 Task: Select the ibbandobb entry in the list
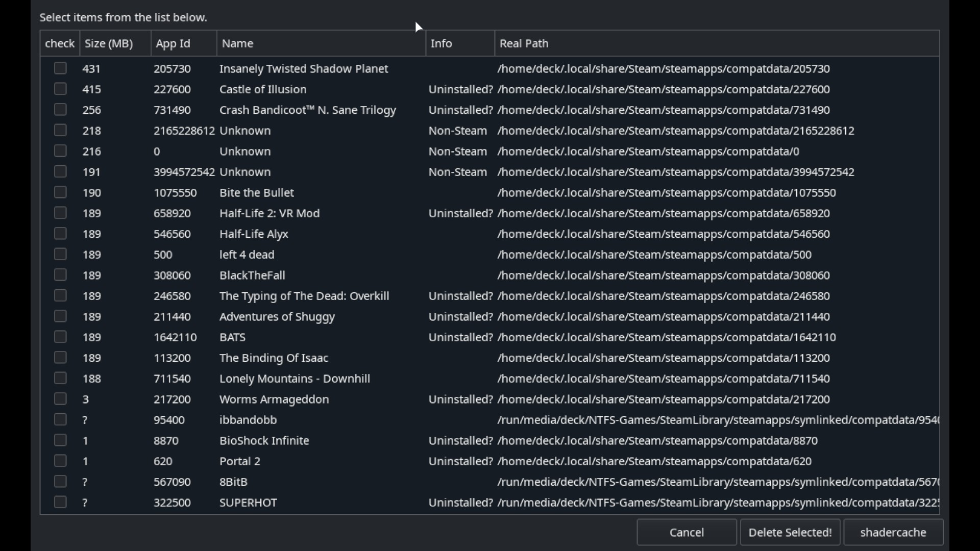(x=248, y=420)
